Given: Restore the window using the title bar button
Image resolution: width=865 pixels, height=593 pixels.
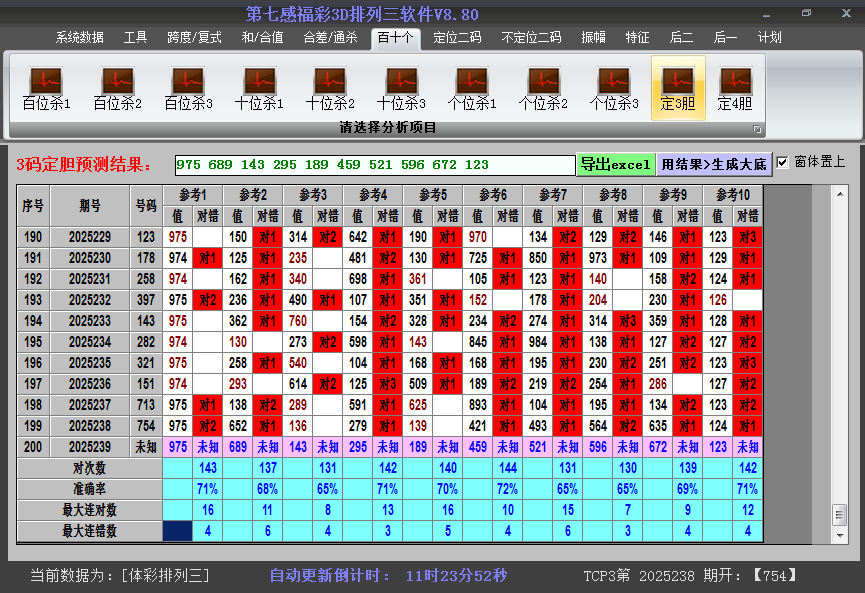Looking at the screenshot, I should coord(806,13).
